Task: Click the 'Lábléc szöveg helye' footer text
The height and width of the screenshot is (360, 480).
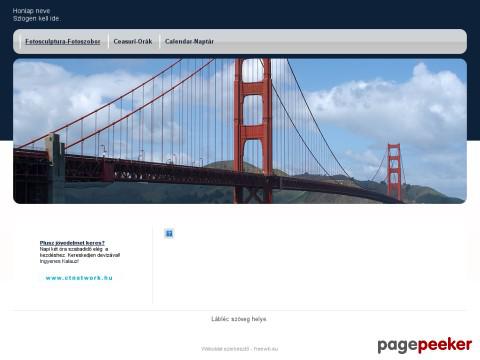Action: pyautogui.click(x=239, y=319)
